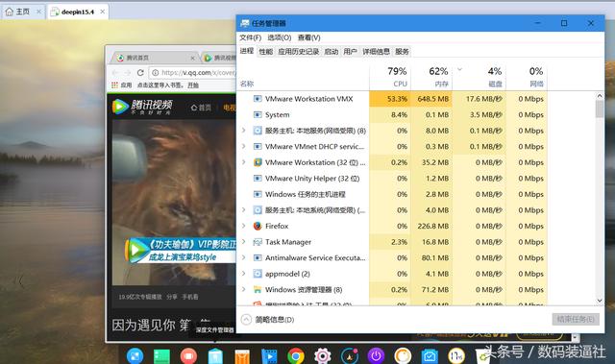Switch to the 服务 tab
Image resolution: width=615 pixels, height=364 pixels.
click(402, 52)
